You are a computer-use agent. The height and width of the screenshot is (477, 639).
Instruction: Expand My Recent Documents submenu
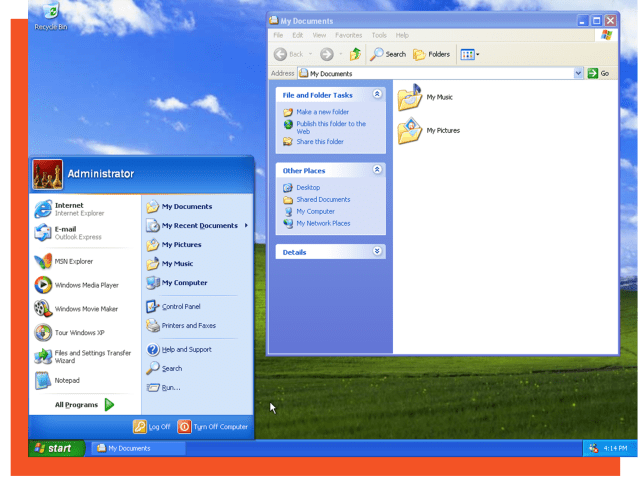pyautogui.click(x=197, y=225)
